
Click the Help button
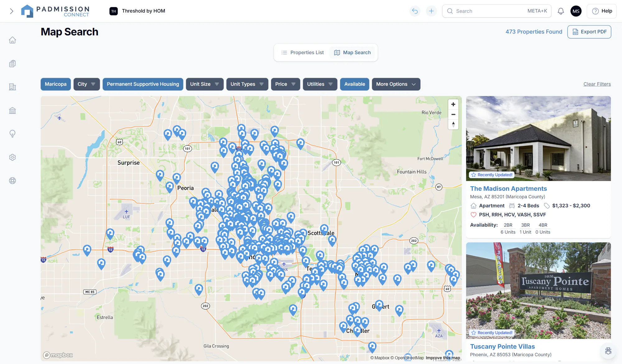602,11
